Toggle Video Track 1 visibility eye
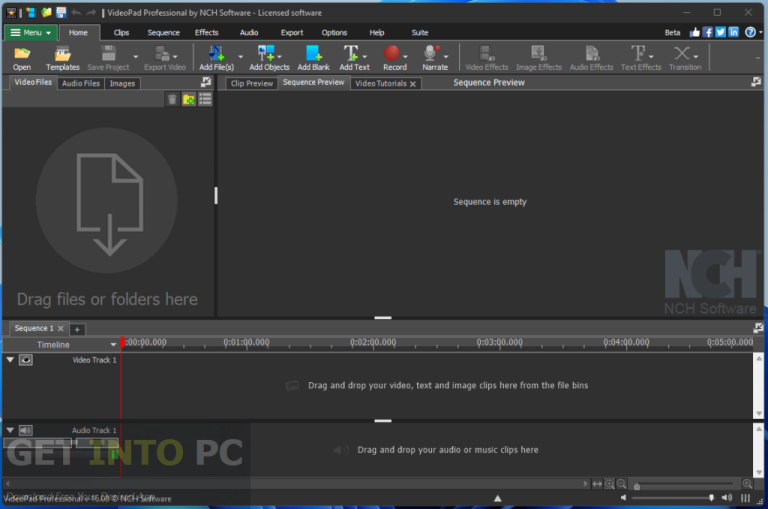The width and height of the screenshot is (768, 509). [25, 360]
